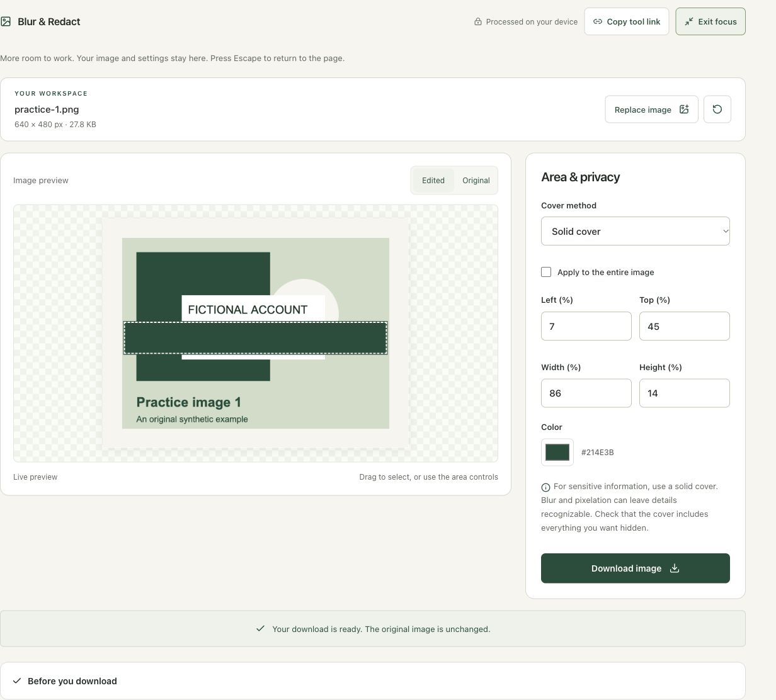Click the Top (%) input field
Image resolution: width=776 pixels, height=700 pixels.
[x=684, y=326]
